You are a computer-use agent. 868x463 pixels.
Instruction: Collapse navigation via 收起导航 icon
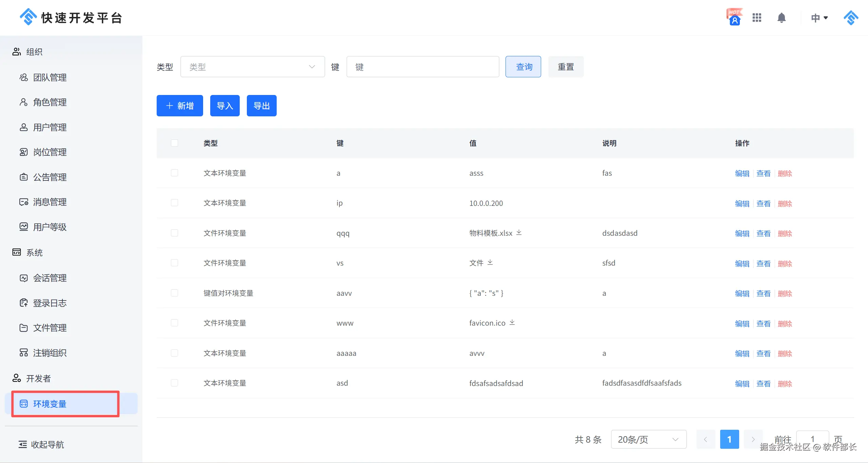coord(23,444)
